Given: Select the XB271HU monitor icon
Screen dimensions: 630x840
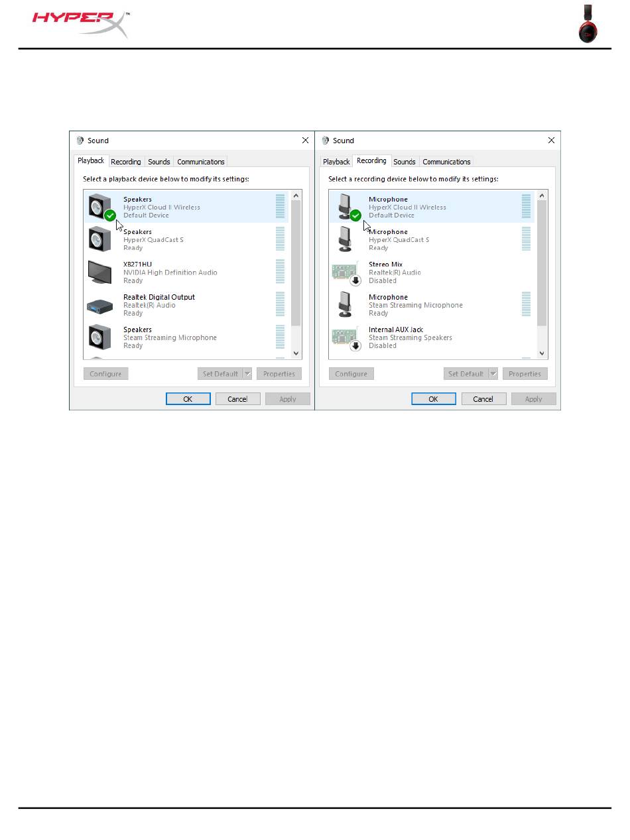Looking at the screenshot, I should click(x=100, y=272).
